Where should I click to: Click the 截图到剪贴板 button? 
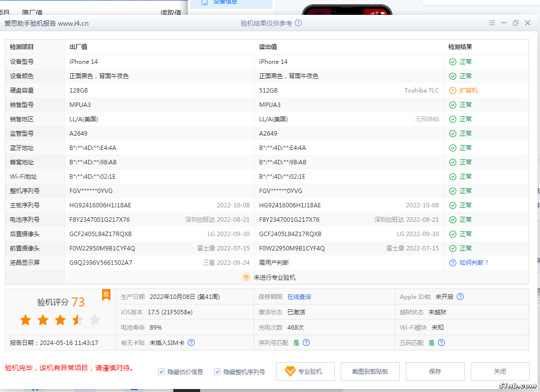point(370,372)
